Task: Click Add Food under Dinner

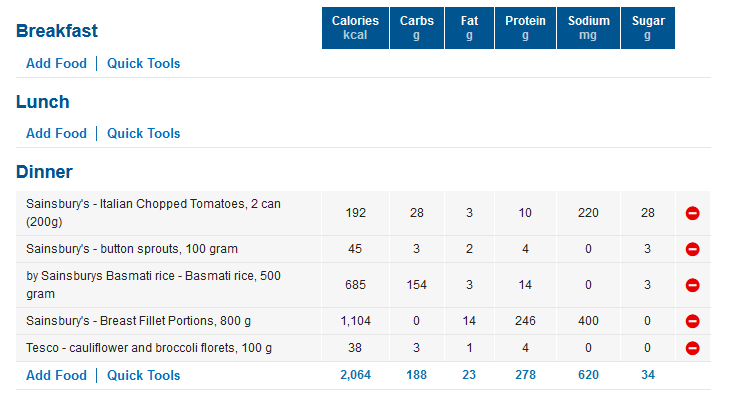Action: [56, 375]
